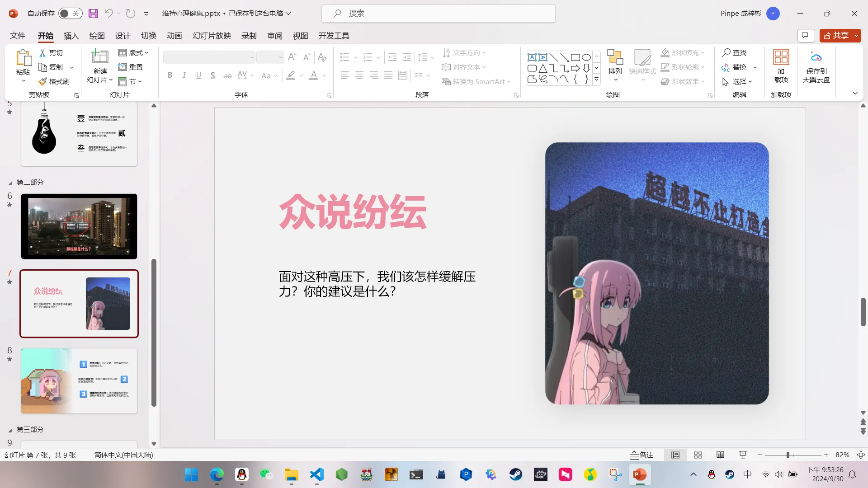The height and width of the screenshot is (488, 868).
Task: Click the Redo arrow icon
Action: pos(131,14)
